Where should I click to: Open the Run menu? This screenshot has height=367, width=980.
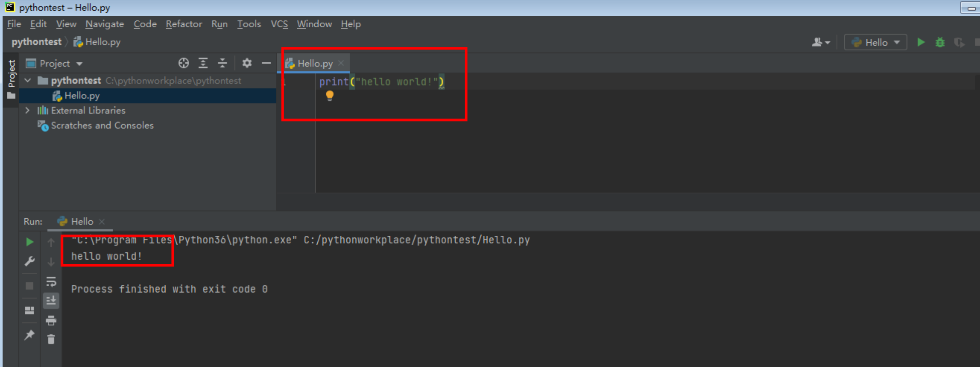[219, 24]
